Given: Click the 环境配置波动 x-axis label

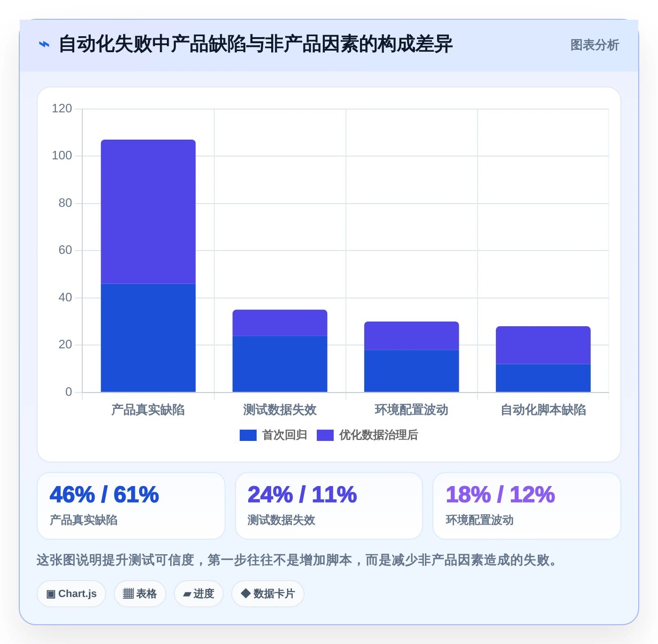Looking at the screenshot, I should pyautogui.click(x=411, y=410).
